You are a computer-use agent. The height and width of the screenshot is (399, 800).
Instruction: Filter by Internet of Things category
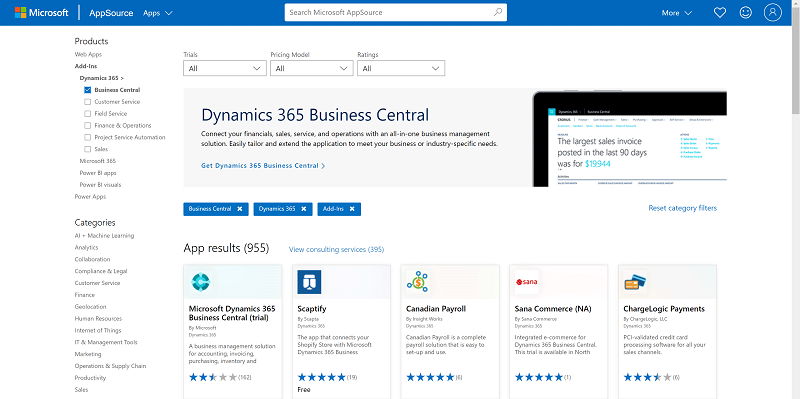click(98, 330)
